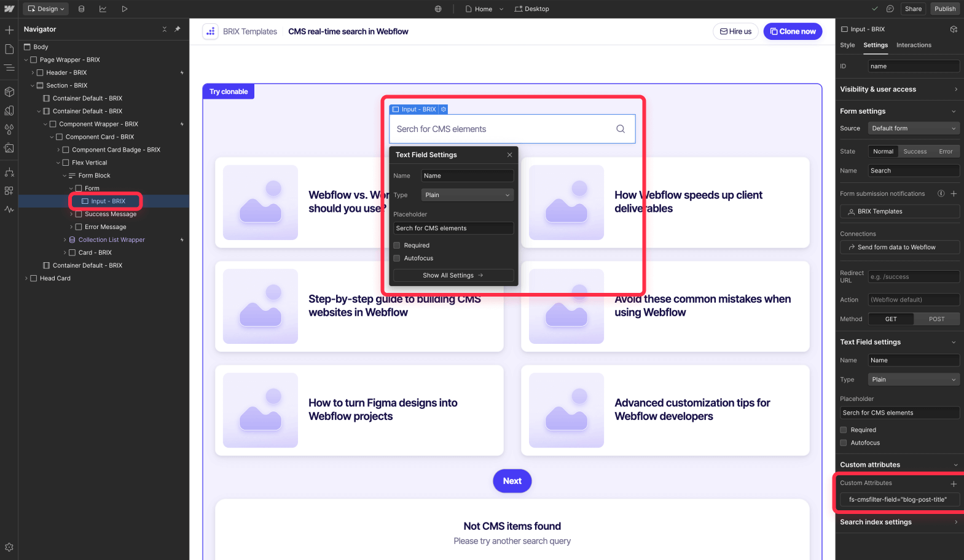Click the create component cube icon in Settings panel

[x=954, y=29]
